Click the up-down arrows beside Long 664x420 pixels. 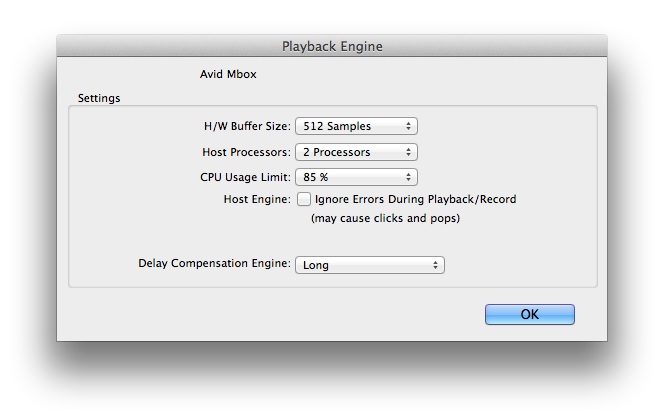point(435,265)
